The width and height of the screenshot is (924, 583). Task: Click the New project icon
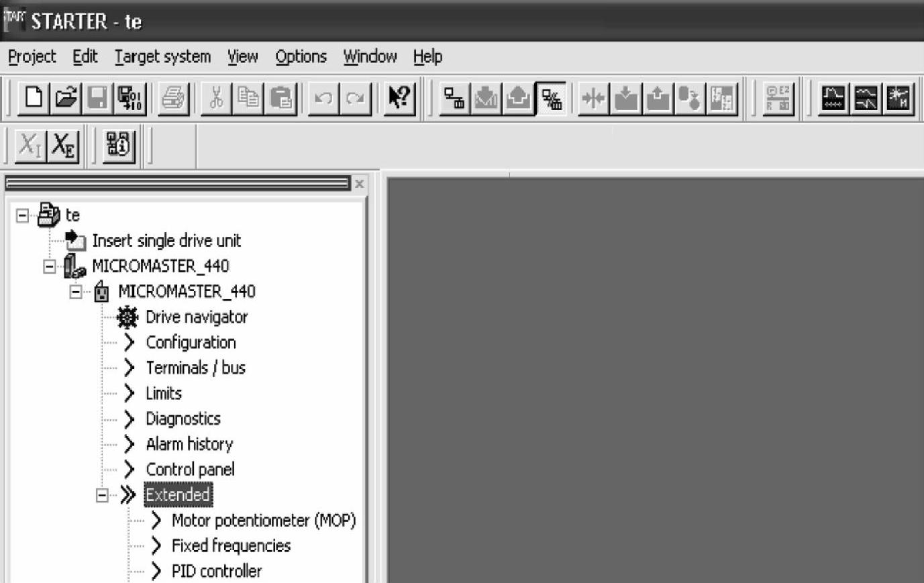click(x=34, y=99)
